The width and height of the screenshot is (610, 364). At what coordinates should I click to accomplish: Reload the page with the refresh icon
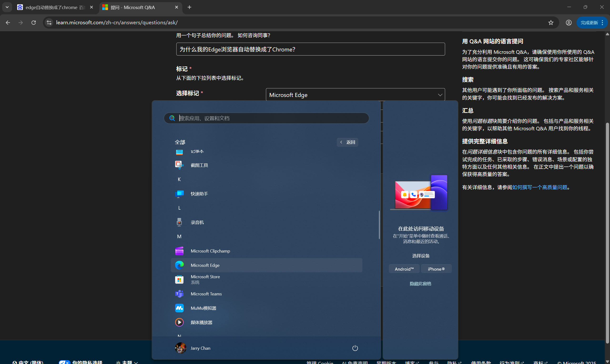pos(34,22)
